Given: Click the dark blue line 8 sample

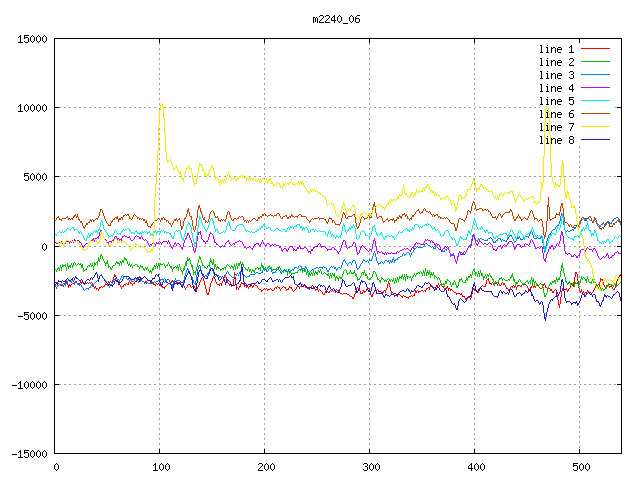Looking at the screenshot, I should click(595, 140).
